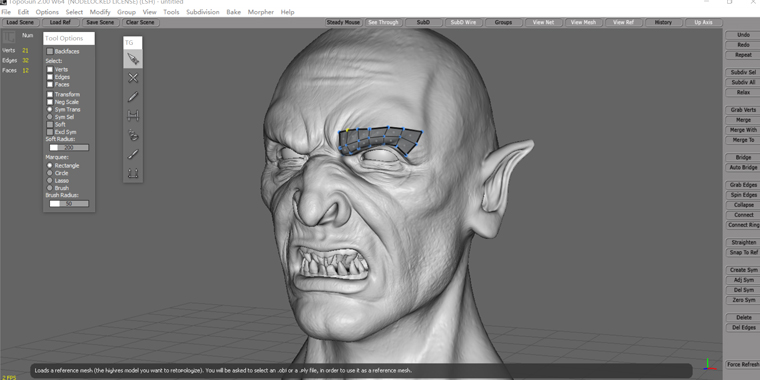Choose Circle marquee mode
Viewport: 760px width, 380px height.
click(x=49, y=173)
